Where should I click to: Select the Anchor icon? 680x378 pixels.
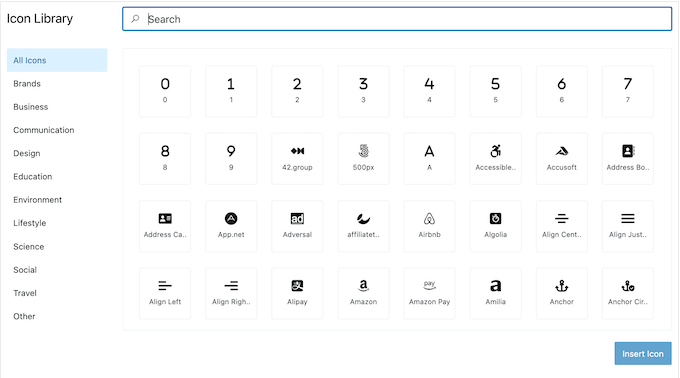[562, 293]
